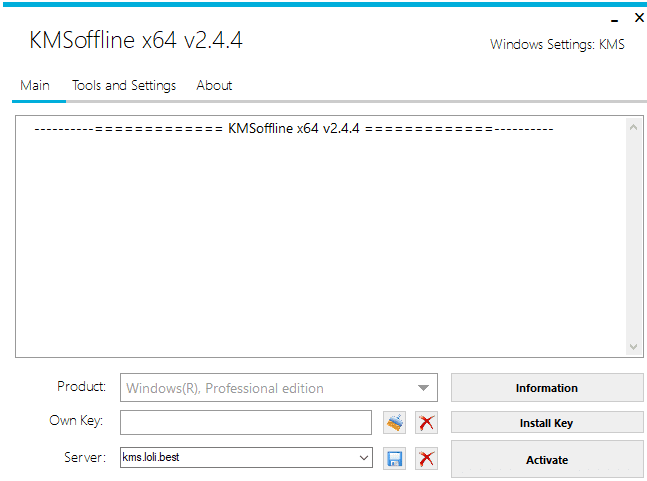Close the KMSoffline window
This screenshot has height=481, width=647.
639,18
